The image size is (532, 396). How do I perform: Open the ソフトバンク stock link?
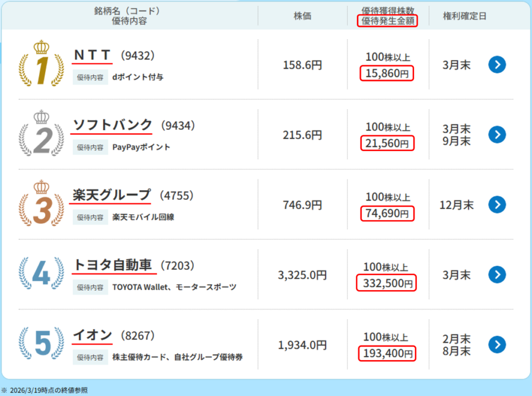(x=111, y=125)
